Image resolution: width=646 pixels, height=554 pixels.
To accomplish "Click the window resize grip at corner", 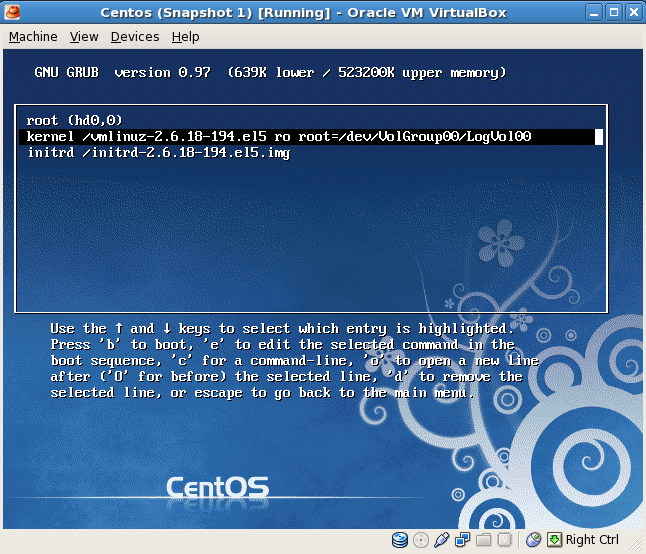I will click(637, 545).
